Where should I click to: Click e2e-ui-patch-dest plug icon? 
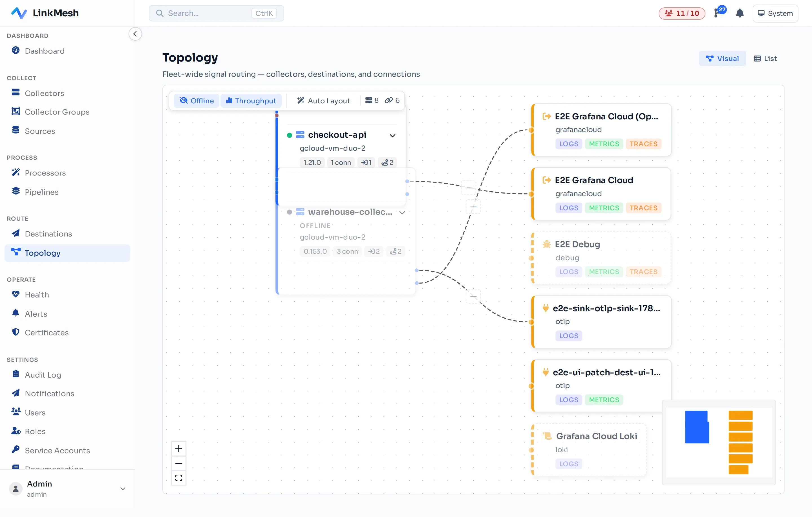545,372
